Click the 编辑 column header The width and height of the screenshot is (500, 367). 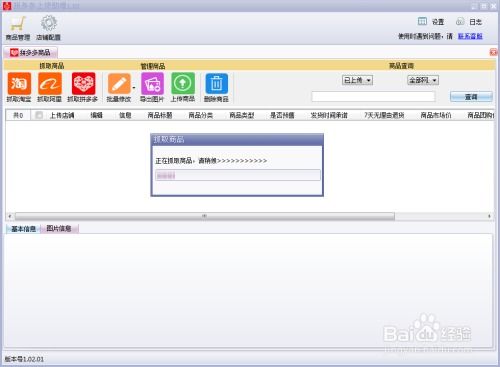point(96,115)
